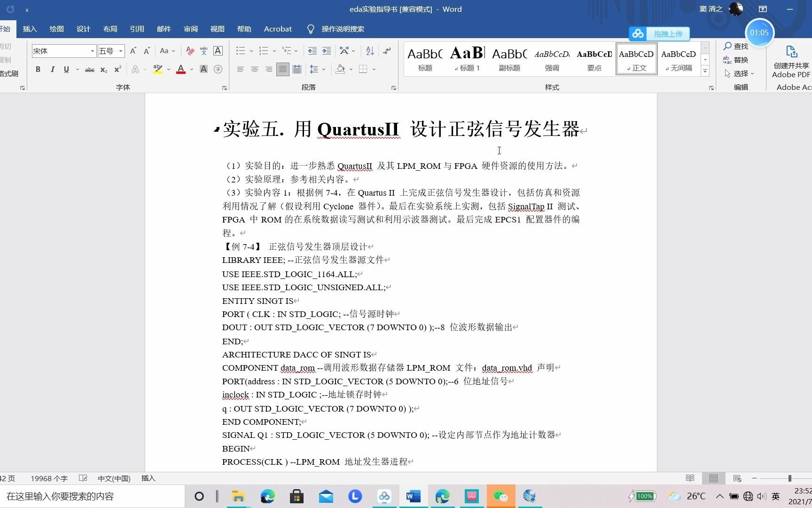Align text left
Image resolution: width=812 pixels, height=508 pixels.
(240, 69)
